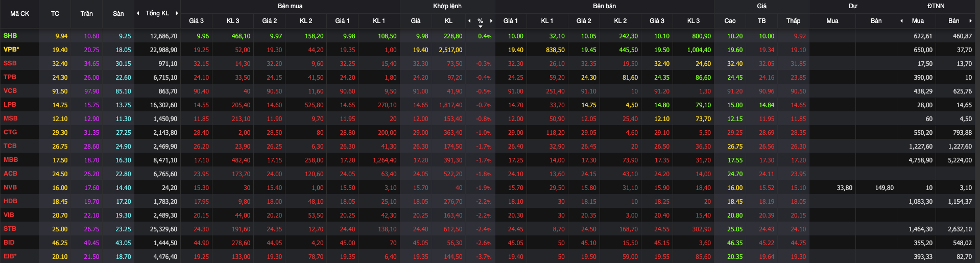Click MBB KL 1 value 1,264,40
This screenshot has width=980, height=263.
(385, 160)
